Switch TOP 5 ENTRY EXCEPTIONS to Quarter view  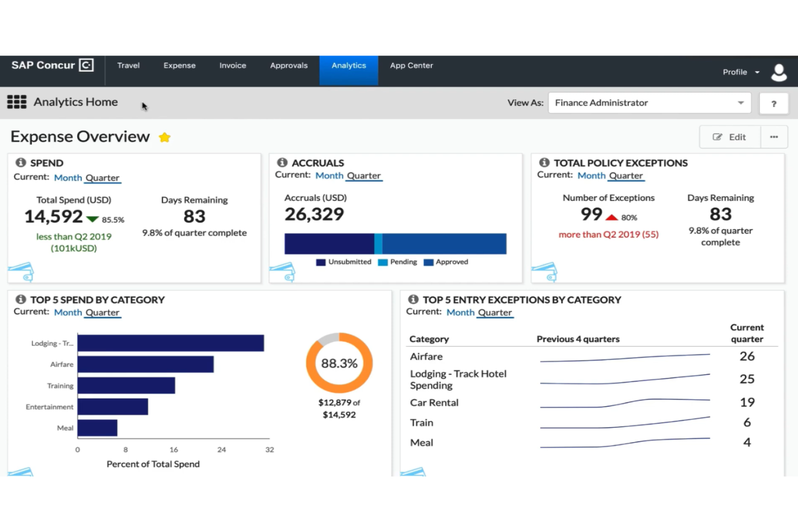pyautogui.click(x=495, y=313)
